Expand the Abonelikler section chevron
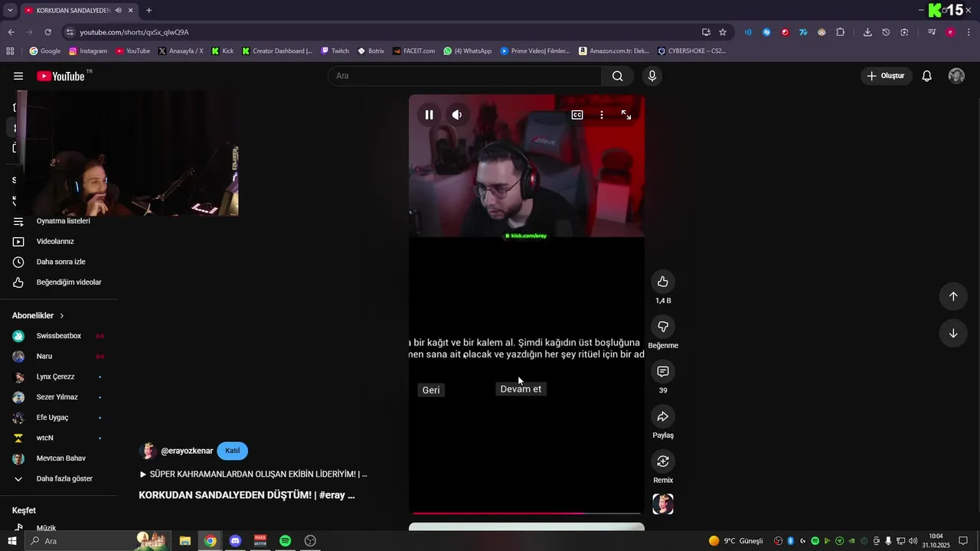This screenshot has width=980, height=551. click(62, 315)
